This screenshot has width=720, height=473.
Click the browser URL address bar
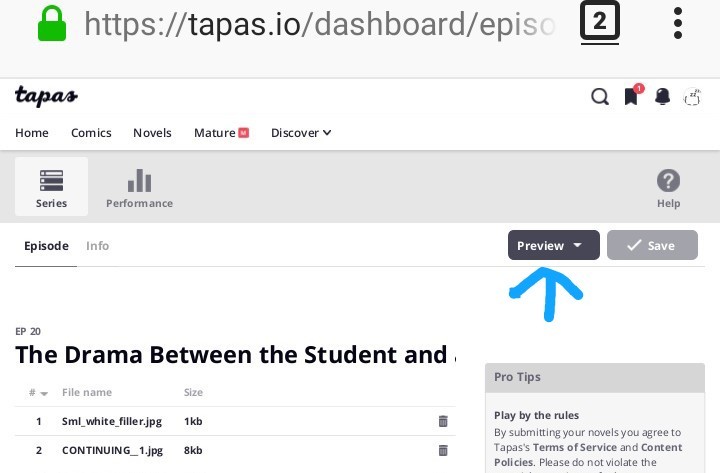[x=318, y=23]
